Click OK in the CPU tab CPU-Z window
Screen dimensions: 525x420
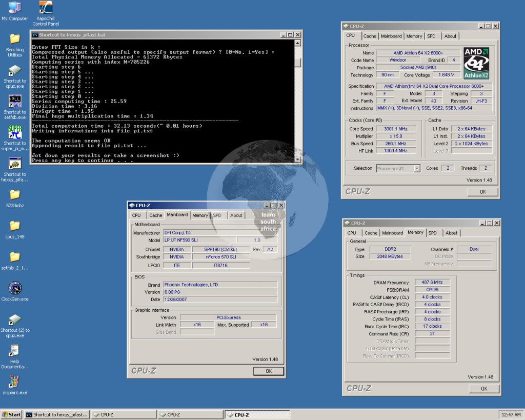tap(482, 192)
